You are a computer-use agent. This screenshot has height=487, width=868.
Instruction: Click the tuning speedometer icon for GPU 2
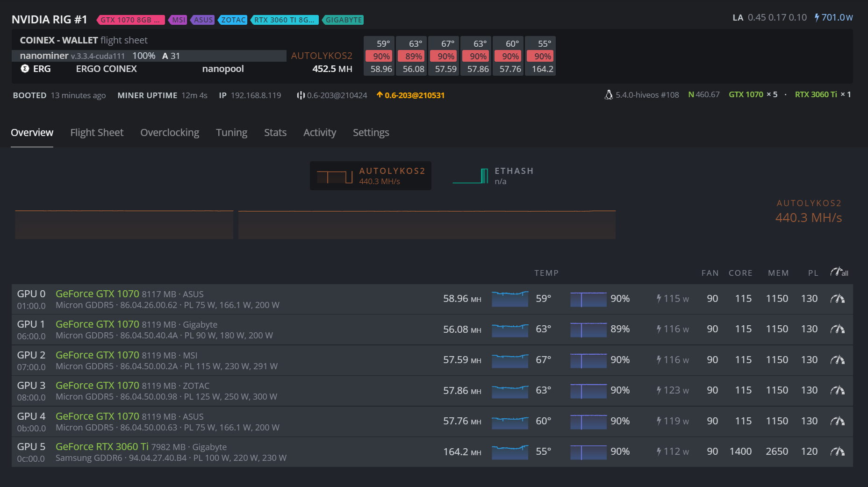(837, 360)
